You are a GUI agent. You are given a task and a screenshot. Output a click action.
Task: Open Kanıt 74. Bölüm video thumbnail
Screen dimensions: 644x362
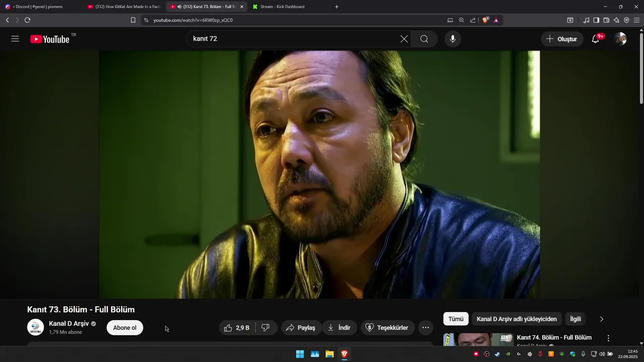477,340
